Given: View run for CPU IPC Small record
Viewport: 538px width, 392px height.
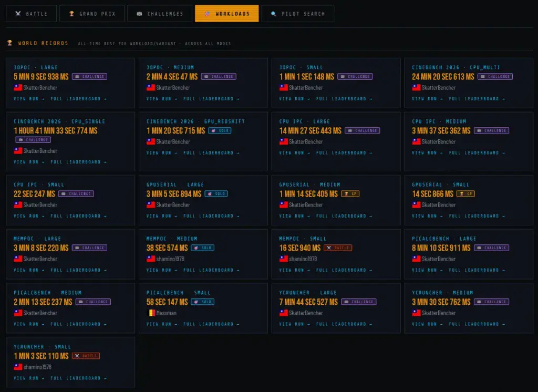Looking at the screenshot, I should point(29,216).
